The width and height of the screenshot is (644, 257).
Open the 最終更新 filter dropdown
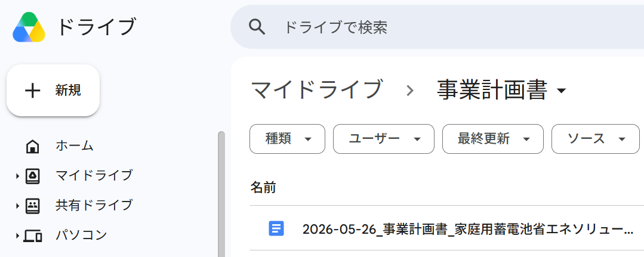tap(493, 139)
